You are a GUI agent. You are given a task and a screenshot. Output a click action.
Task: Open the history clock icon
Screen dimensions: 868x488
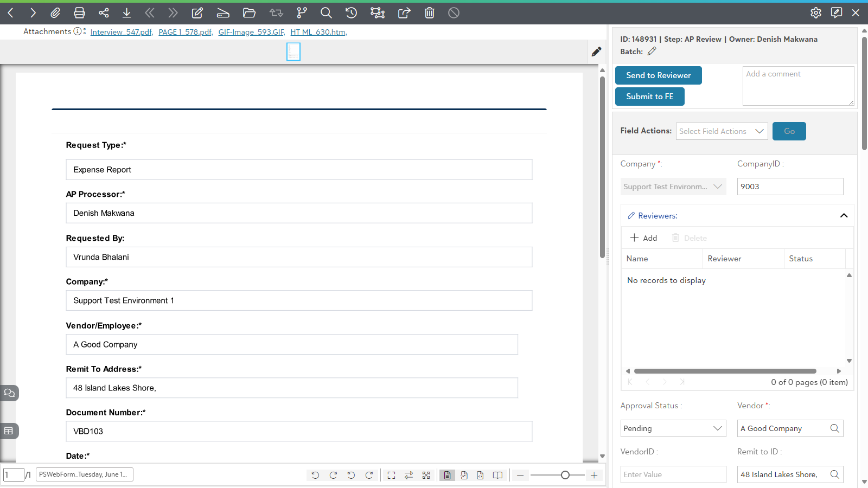click(351, 12)
